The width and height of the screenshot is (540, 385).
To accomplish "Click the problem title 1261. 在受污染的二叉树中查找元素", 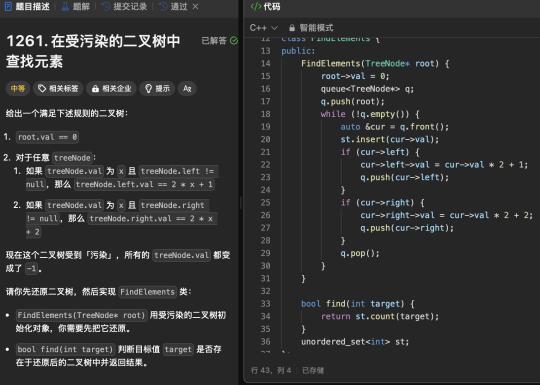I will click(93, 51).
